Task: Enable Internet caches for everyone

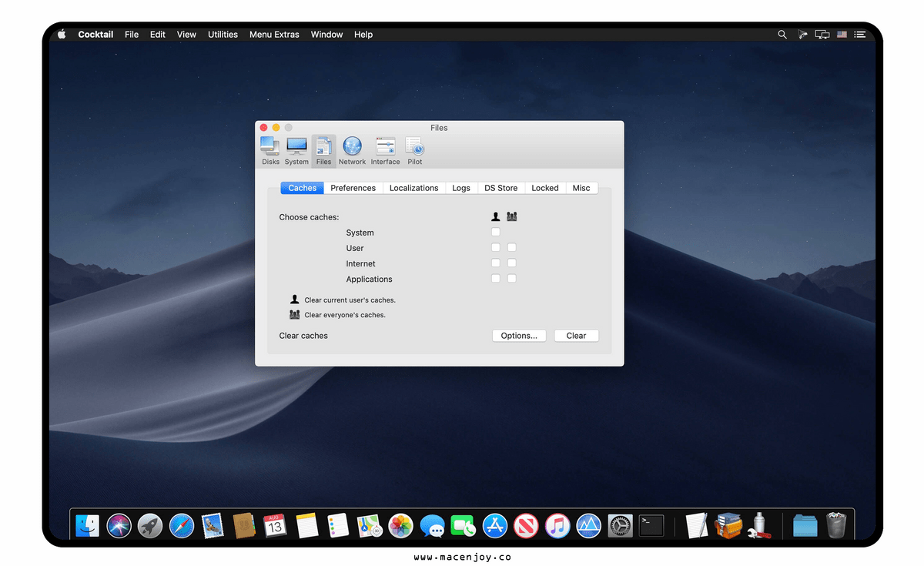Action: pos(511,263)
